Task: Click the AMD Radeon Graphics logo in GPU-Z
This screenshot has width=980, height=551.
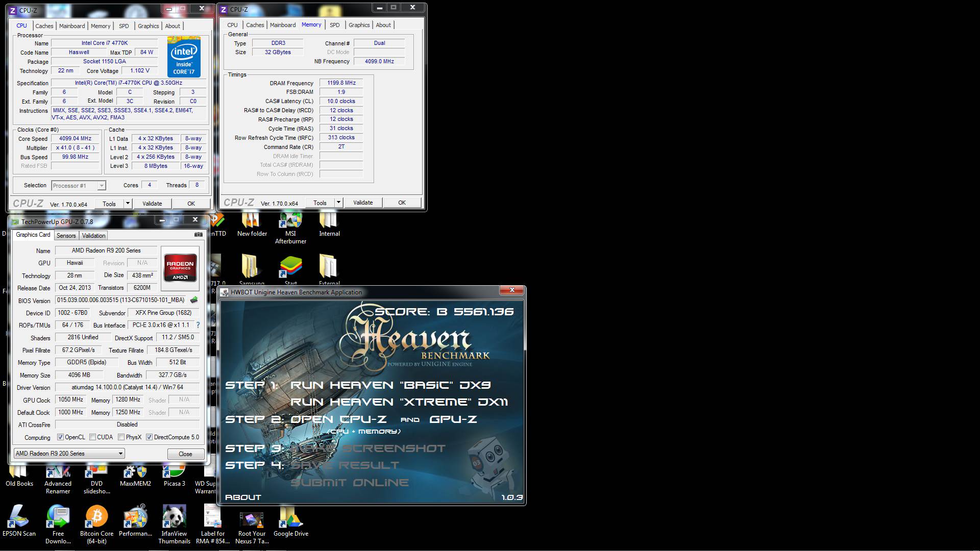Action: [x=180, y=268]
